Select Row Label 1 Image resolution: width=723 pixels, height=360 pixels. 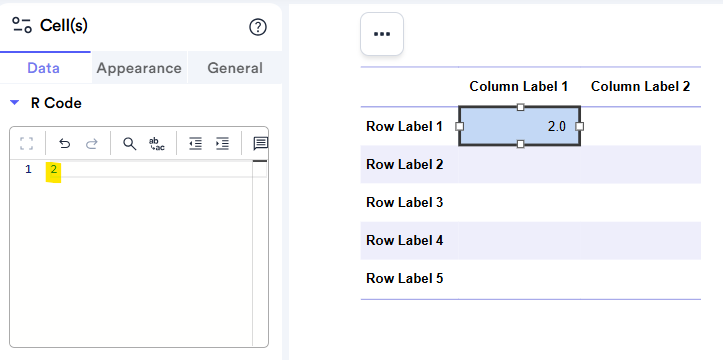tap(404, 126)
